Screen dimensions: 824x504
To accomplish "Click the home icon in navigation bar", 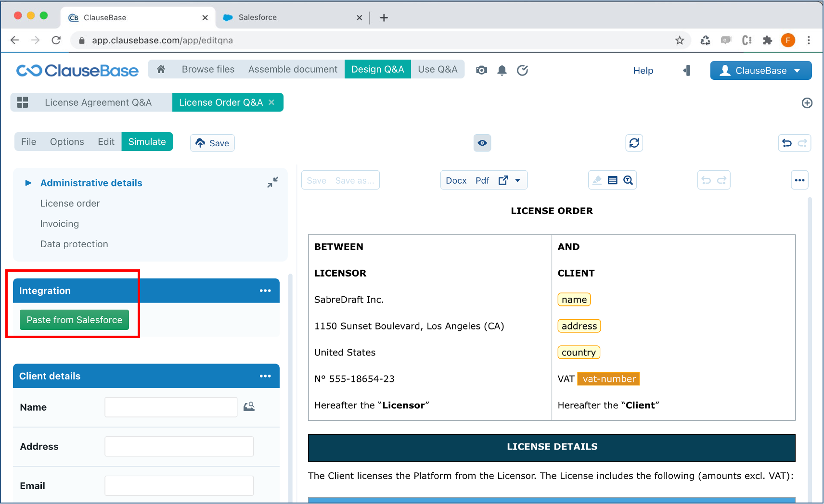I will tap(161, 69).
